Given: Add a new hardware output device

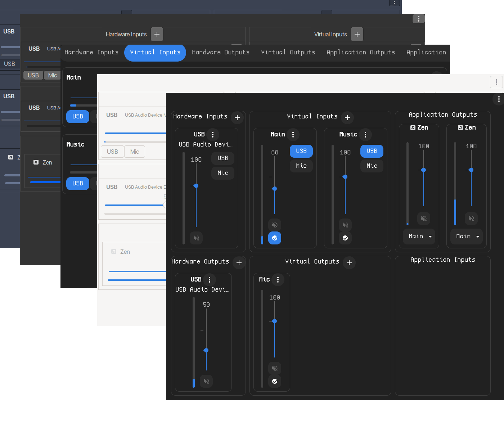Looking at the screenshot, I should point(239,263).
